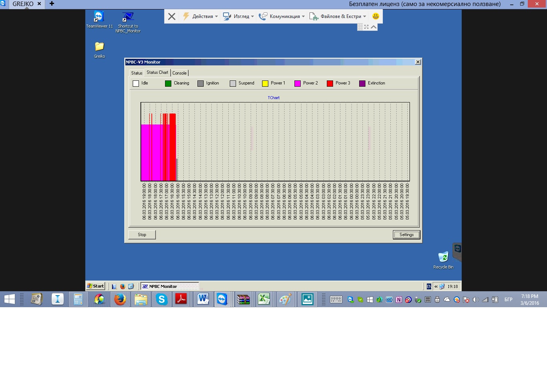Open the Recycle Bin icon
Viewport: 547px width, 392px height.
click(x=443, y=258)
